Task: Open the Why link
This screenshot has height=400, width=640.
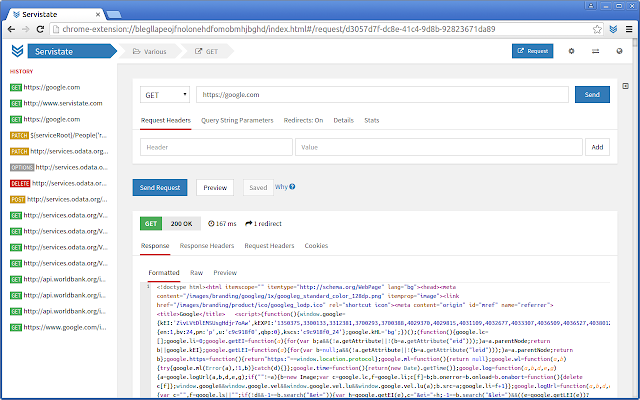Action: point(281,187)
